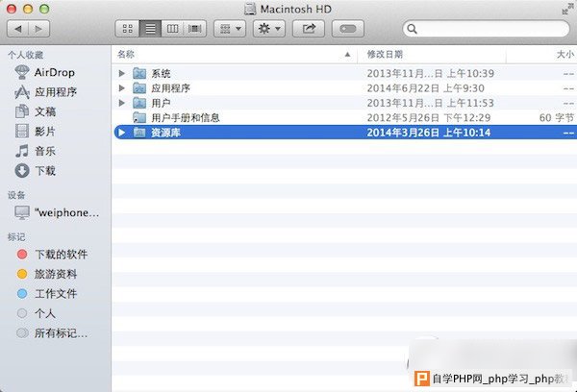Screen dimensions: 577x392
Task: Open 文稿 in the sidebar
Action: coord(36,111)
